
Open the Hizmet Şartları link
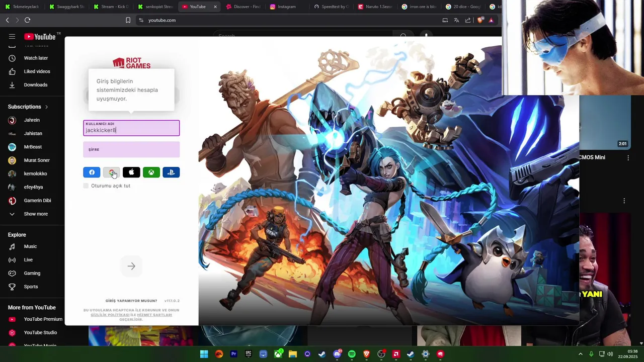(x=154, y=315)
